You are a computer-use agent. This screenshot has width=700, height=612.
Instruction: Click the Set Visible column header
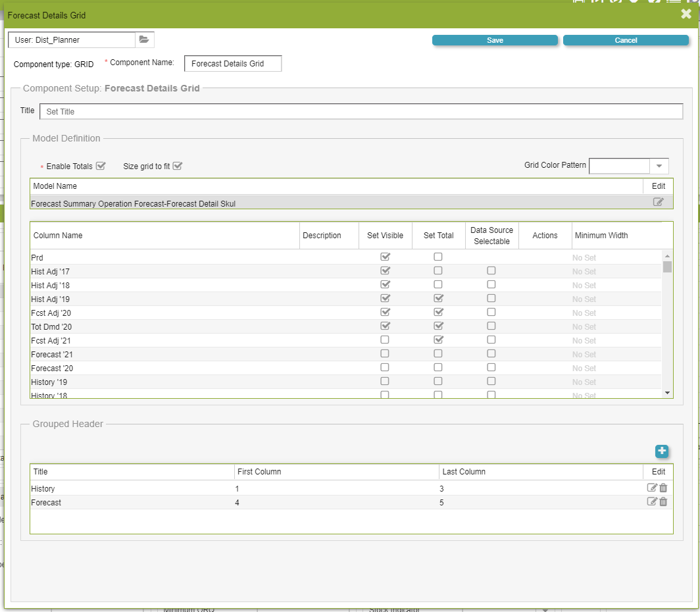(385, 236)
